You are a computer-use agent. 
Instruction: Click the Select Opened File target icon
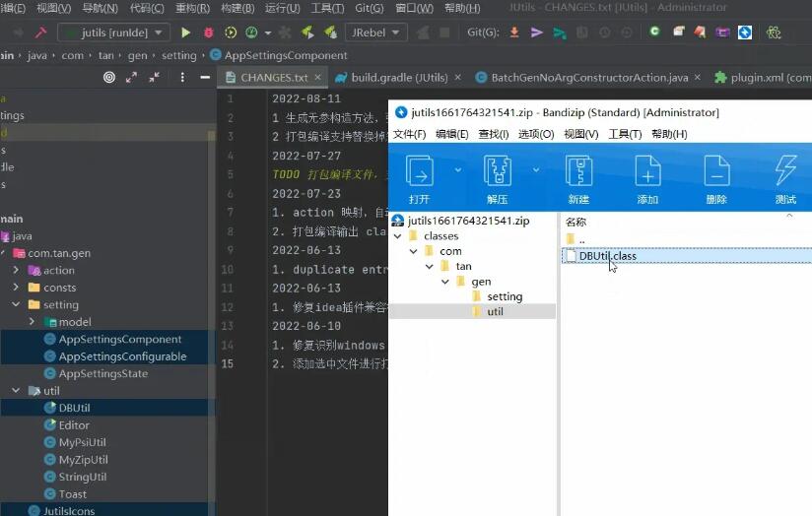[x=109, y=77]
